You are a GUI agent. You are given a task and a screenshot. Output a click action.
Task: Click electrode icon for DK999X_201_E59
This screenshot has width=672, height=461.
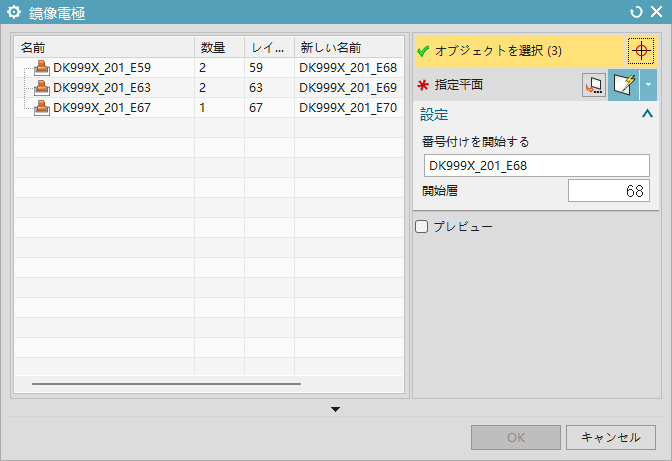coord(42,68)
